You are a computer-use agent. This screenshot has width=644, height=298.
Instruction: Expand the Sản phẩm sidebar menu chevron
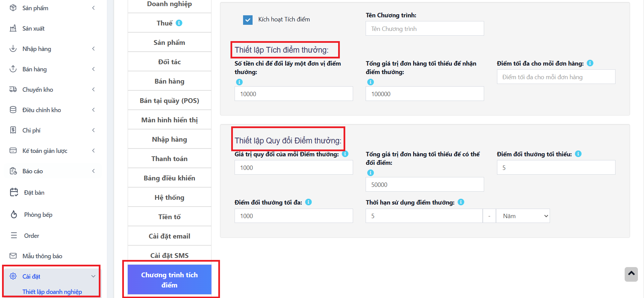[x=93, y=8]
